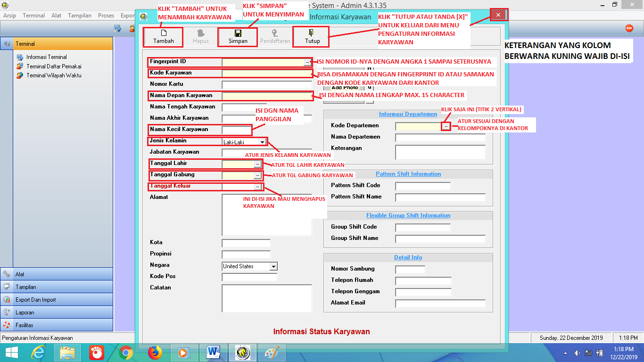The height and width of the screenshot is (362, 644).
Task: Click the Export Dan Import panel icon
Action: point(7,299)
